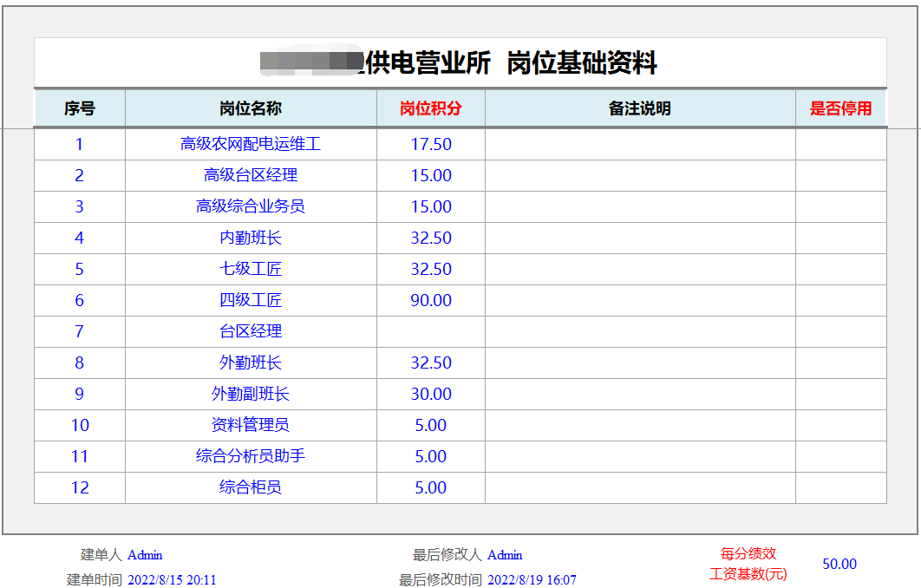Click the 岗位积分 column header
Viewport: 921px width, 588px height.
click(x=430, y=108)
